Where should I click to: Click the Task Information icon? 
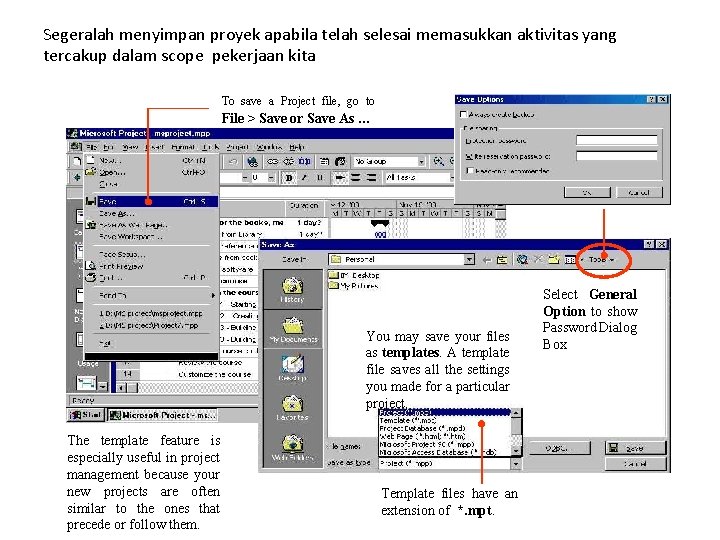pyautogui.click(x=325, y=161)
